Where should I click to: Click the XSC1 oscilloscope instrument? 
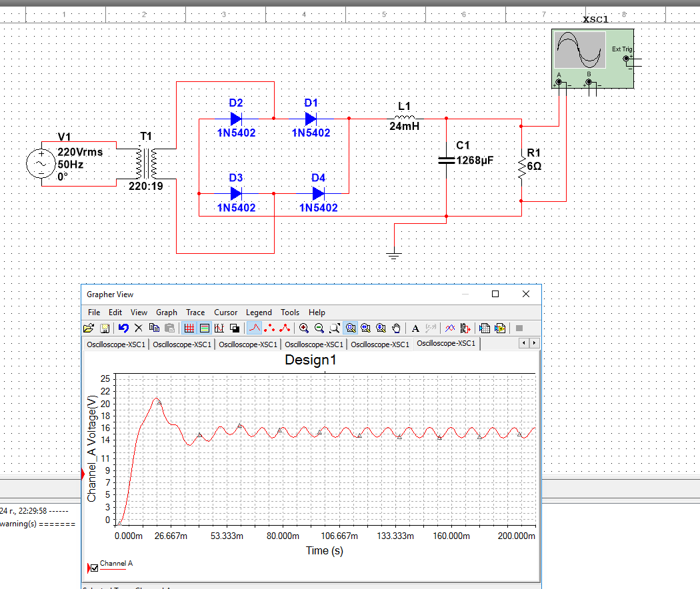click(593, 59)
